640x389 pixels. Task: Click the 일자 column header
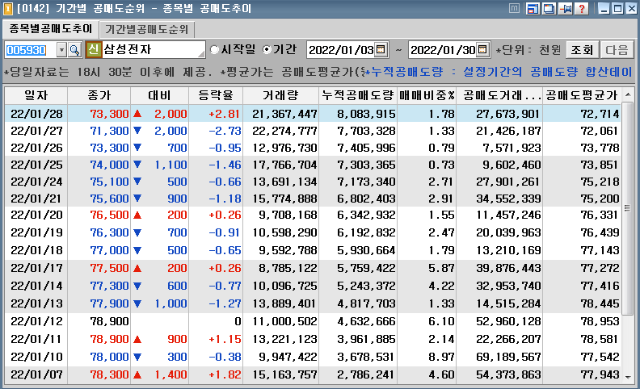coord(36,96)
